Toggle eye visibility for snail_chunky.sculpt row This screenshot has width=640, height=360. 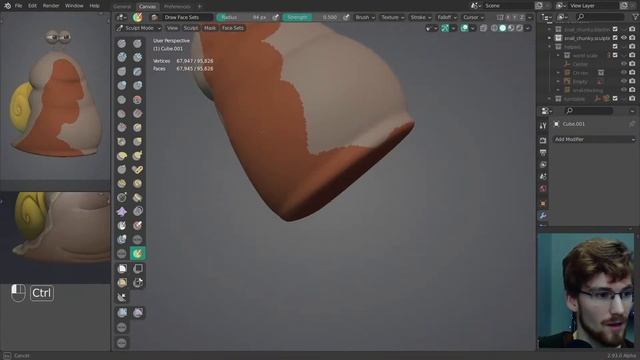pos(624,38)
